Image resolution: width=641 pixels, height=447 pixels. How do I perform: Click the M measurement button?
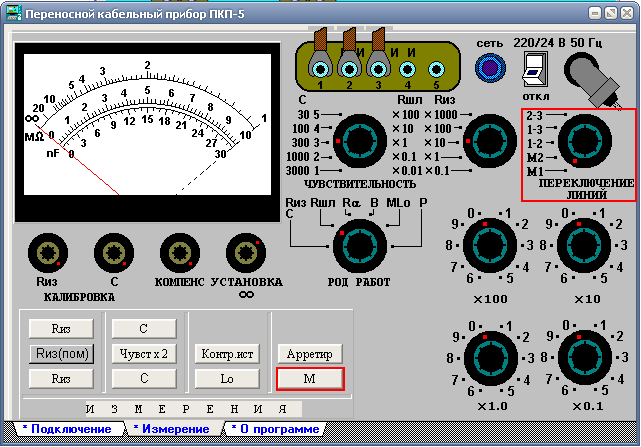310,379
